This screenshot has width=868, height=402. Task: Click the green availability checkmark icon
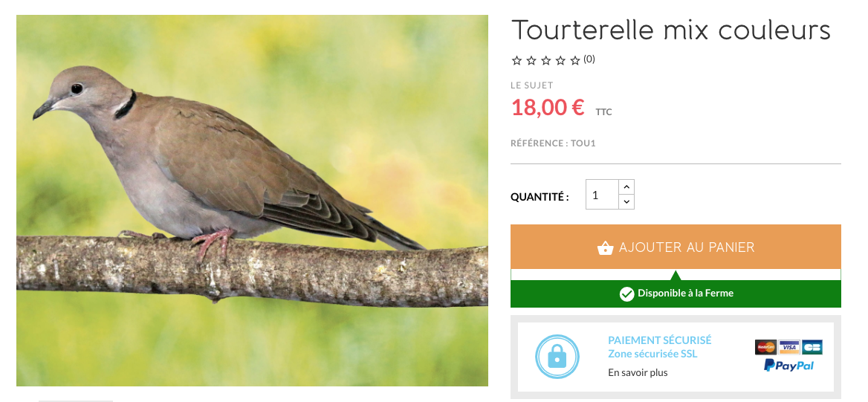626,294
